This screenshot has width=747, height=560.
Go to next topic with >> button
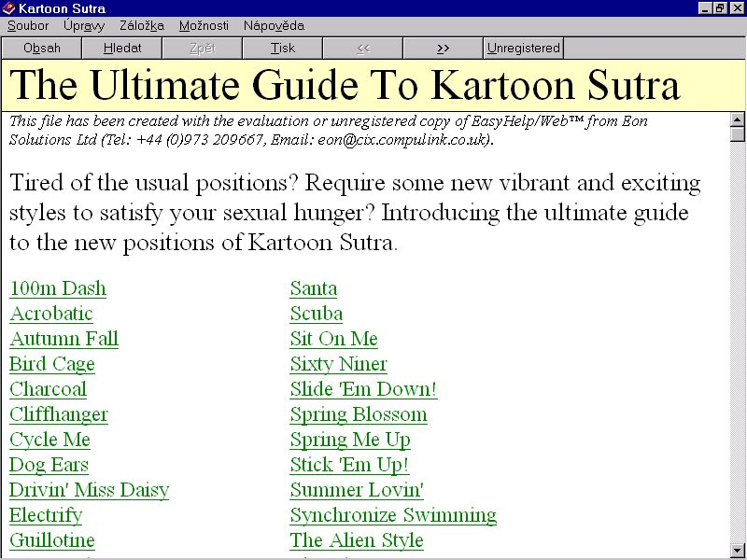[x=443, y=48]
